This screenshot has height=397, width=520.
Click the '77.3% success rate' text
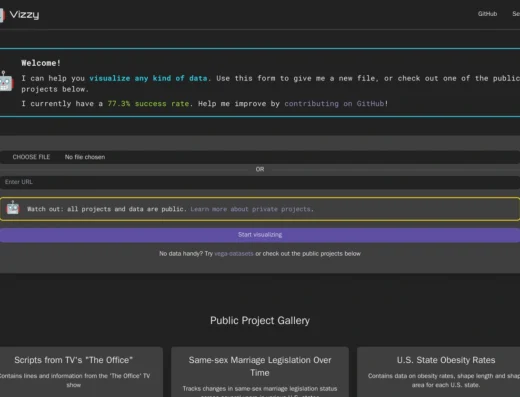tap(148, 104)
